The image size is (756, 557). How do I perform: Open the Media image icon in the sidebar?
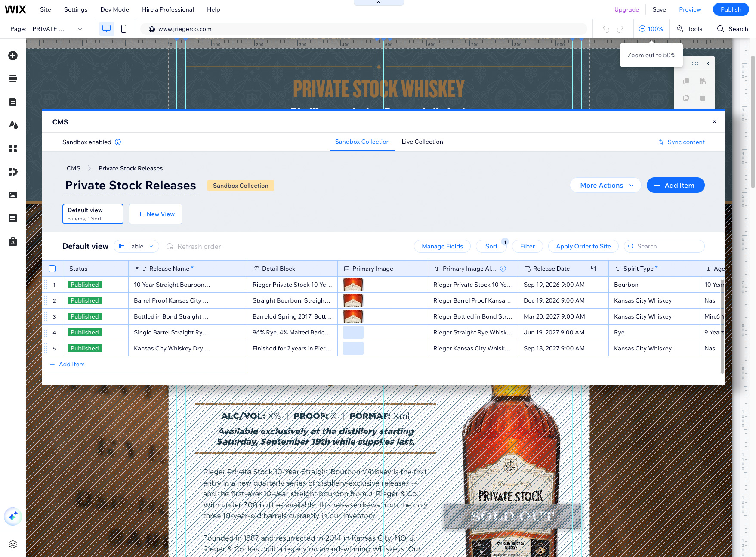coord(13,195)
